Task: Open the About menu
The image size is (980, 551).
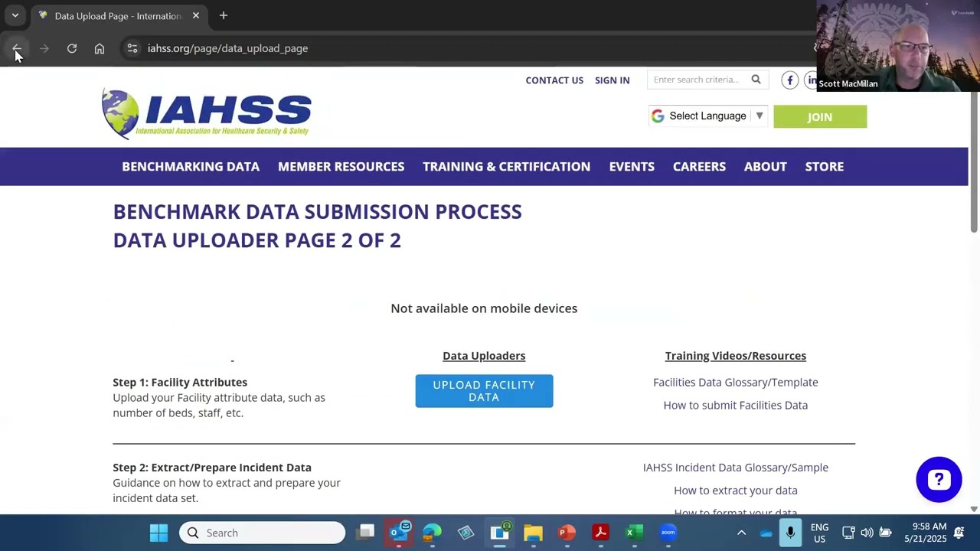Action: (x=765, y=166)
